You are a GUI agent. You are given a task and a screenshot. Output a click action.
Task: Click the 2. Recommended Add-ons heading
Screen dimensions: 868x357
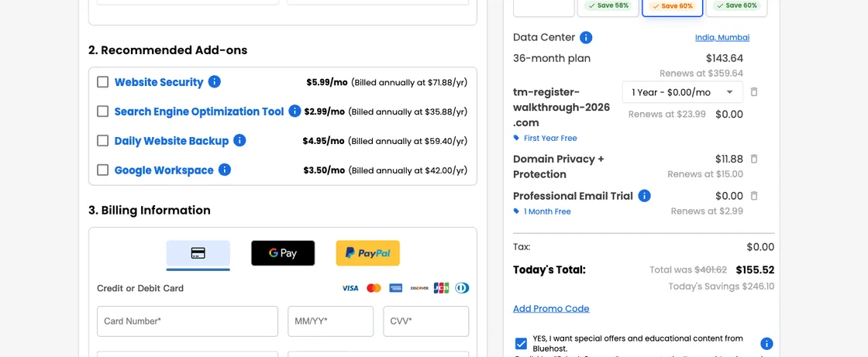167,50
